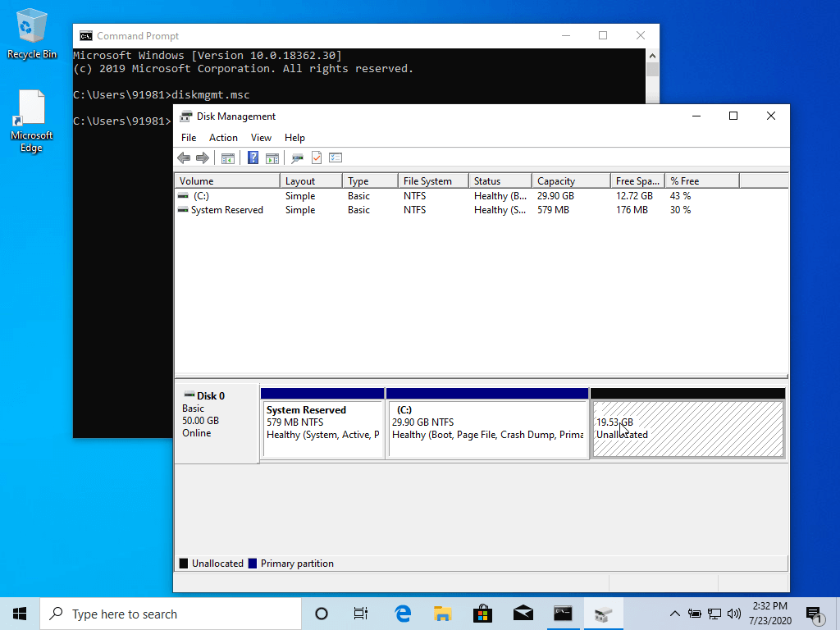Screen dimensions: 840x630
Task: Select the 19.53 GB Unallocated block
Action: point(688,423)
